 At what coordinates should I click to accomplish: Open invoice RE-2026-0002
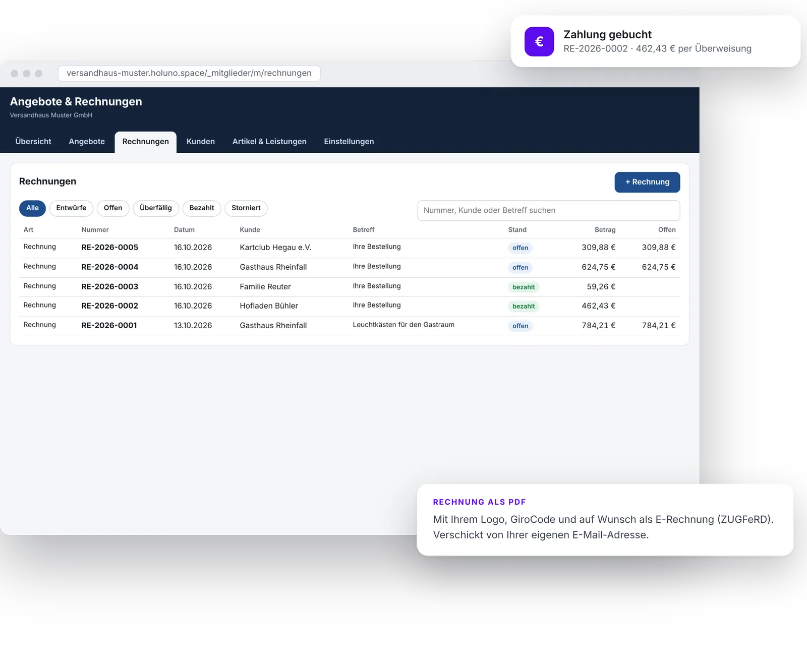[110, 306]
